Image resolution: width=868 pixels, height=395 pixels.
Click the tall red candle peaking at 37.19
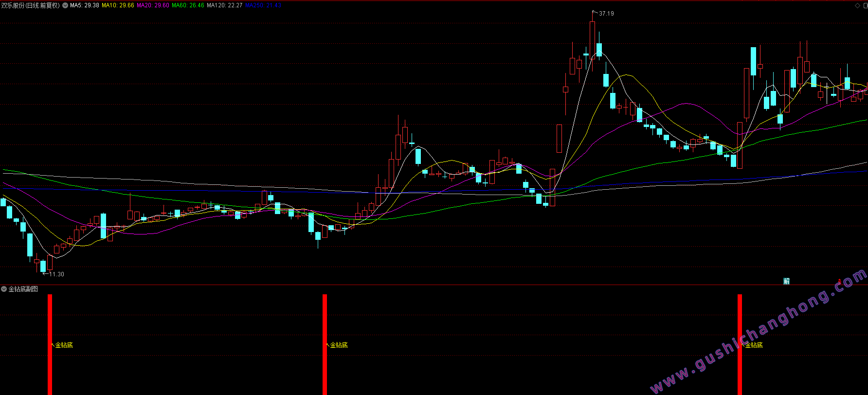(592, 40)
